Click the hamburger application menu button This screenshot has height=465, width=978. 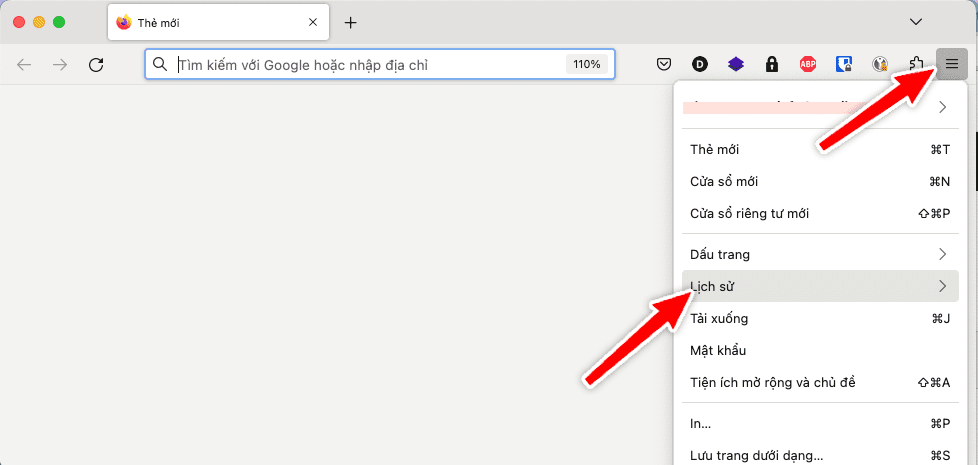952,64
